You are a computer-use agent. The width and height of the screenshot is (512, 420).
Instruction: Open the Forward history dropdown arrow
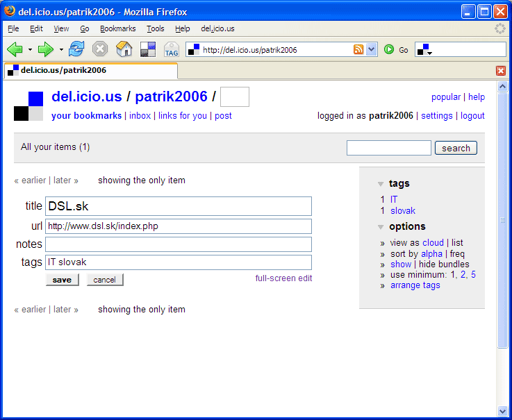point(61,49)
